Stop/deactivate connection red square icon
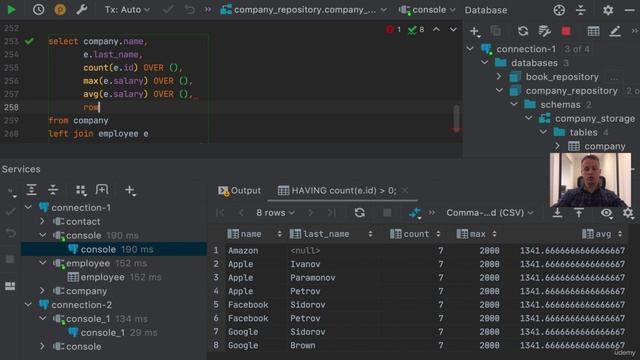 (x=566, y=31)
